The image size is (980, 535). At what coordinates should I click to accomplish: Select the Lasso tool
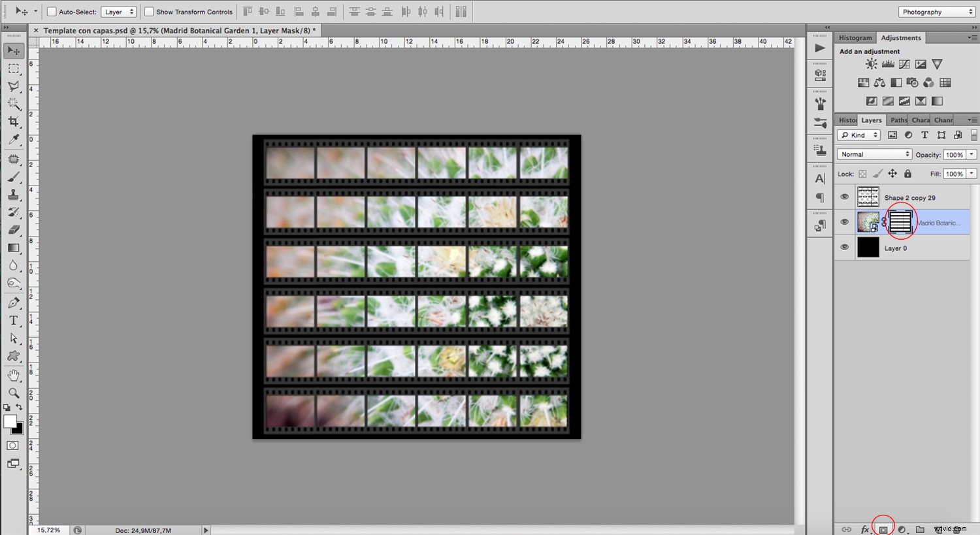click(13, 86)
